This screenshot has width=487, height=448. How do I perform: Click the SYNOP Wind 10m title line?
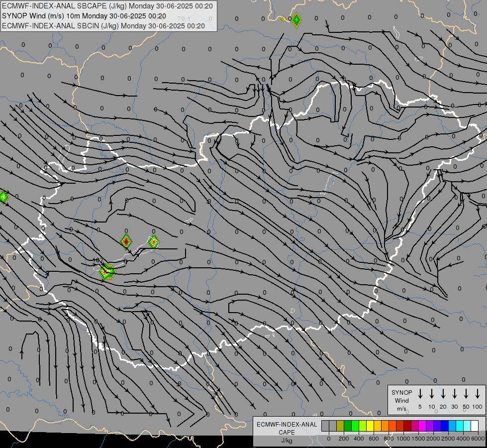coord(84,16)
